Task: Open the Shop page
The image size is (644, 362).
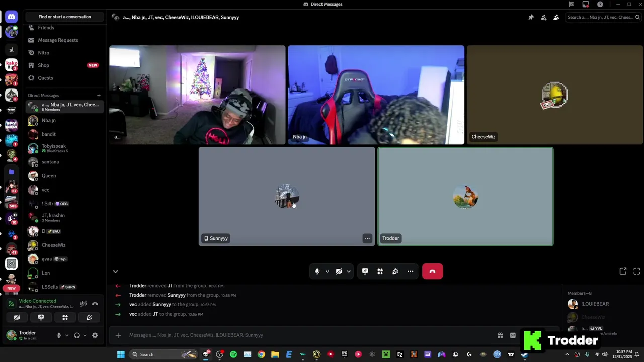Action: [x=65, y=65]
